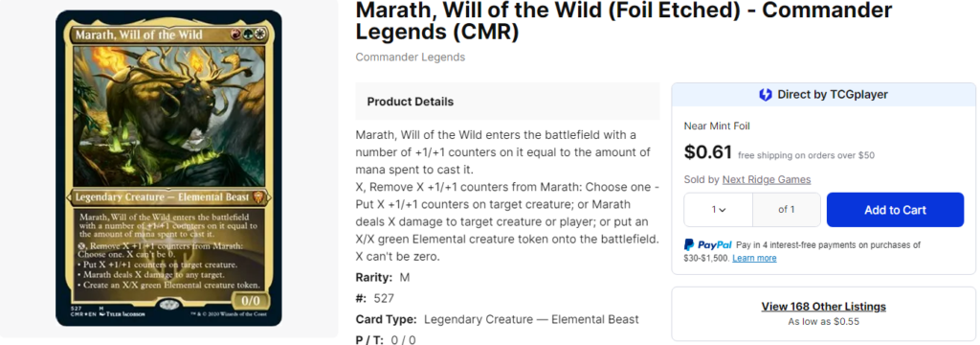Click the Card Type Elemental Beast value
The image size is (980, 345).
(x=531, y=319)
